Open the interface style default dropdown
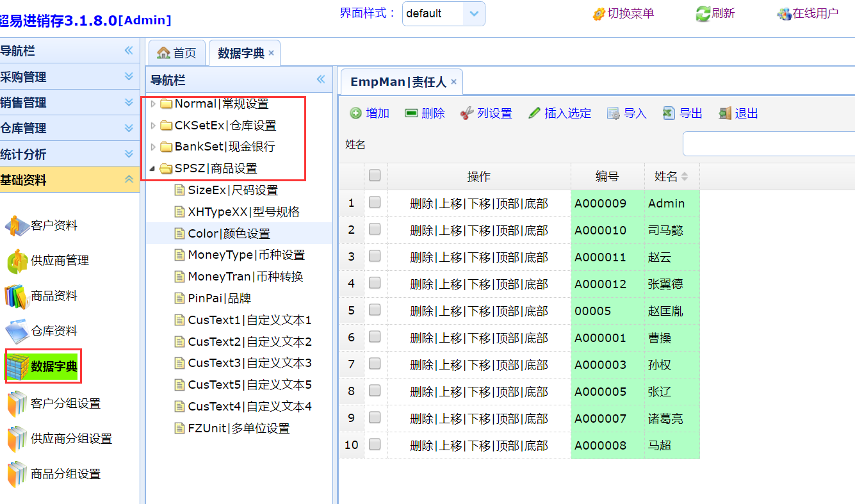This screenshot has height=504, width=855. click(x=473, y=13)
